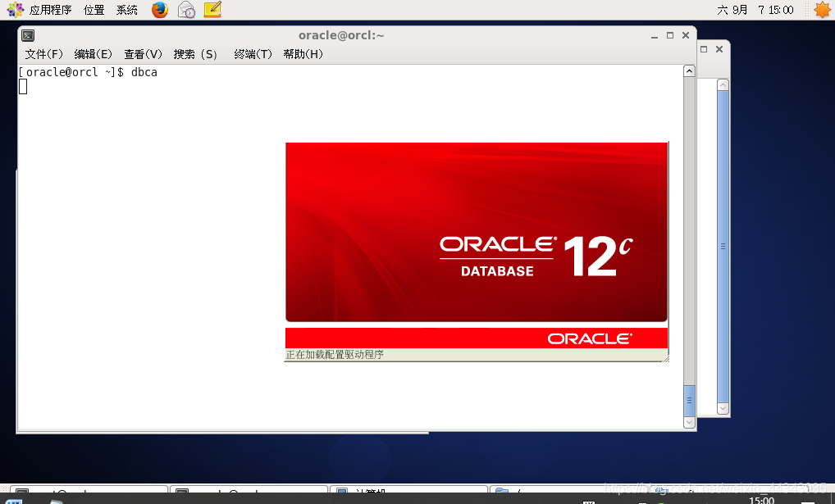Click the DBCA loading progress bar
The height and width of the screenshot is (504, 835).
tap(476, 352)
